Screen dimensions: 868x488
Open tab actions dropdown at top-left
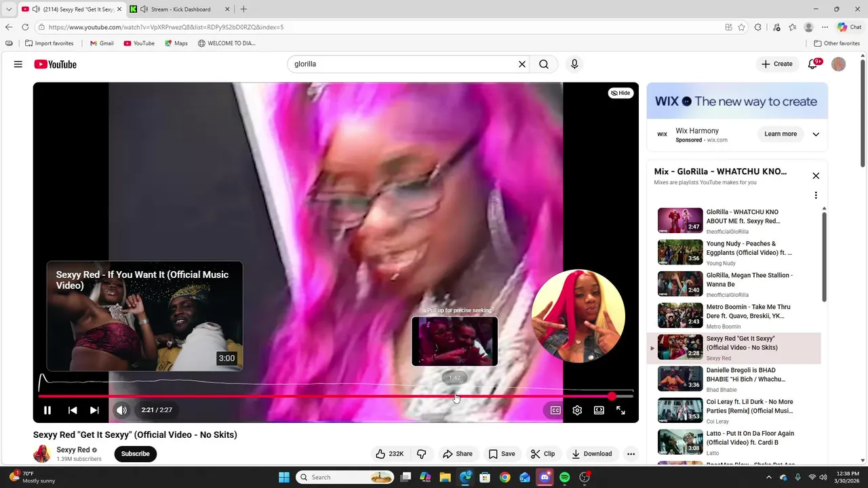[9, 9]
